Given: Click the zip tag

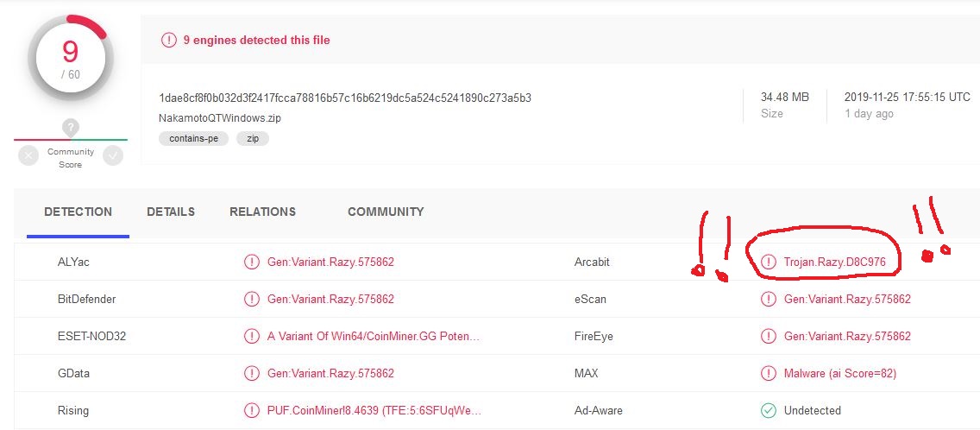Looking at the screenshot, I should (x=253, y=138).
